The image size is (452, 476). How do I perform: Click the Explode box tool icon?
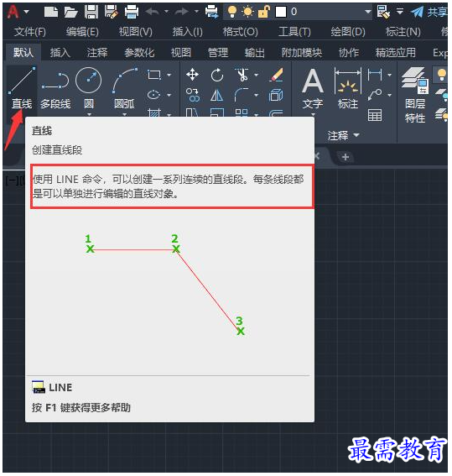point(276,96)
